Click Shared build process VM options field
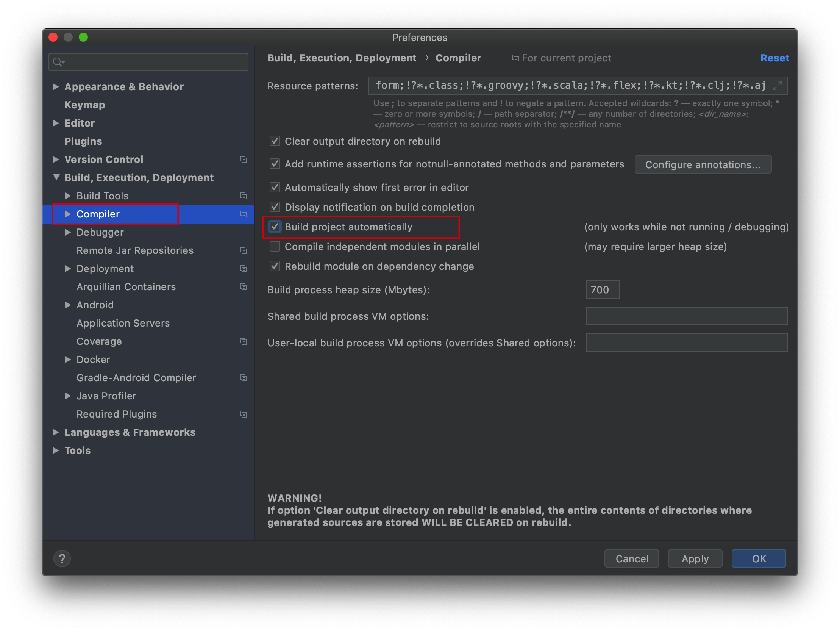Screen dimensions: 840x632 pyautogui.click(x=687, y=317)
